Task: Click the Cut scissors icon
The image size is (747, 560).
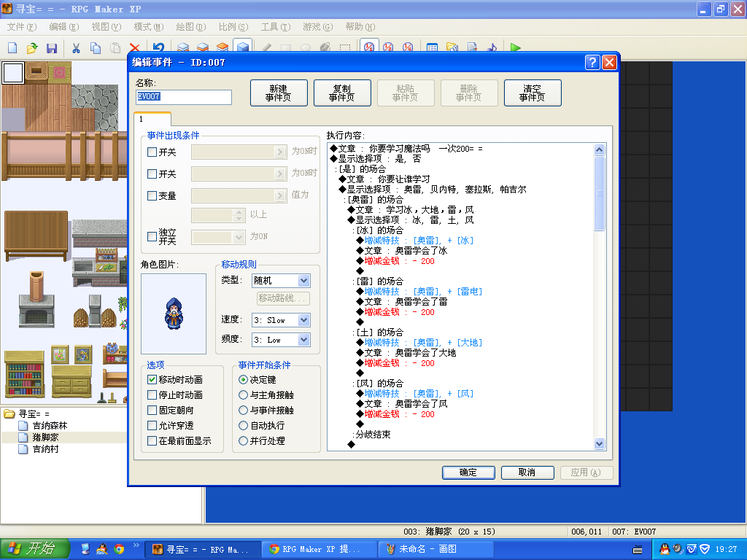Action: 76,47
